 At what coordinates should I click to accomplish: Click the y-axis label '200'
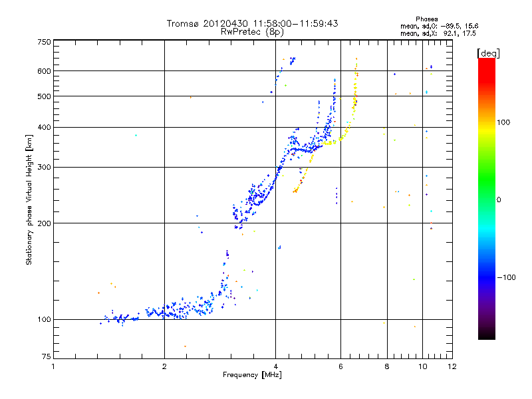tap(44, 223)
